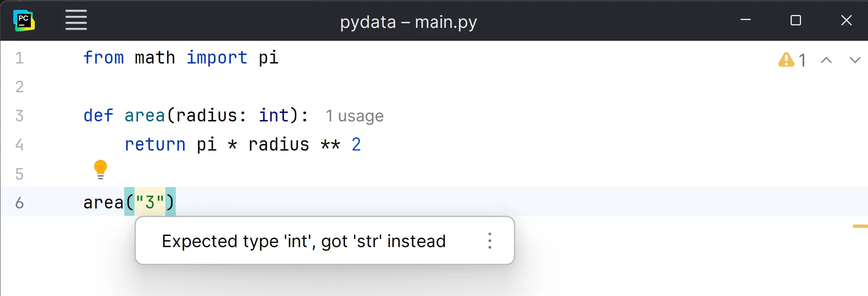This screenshot has width=868, height=296.
Task: Open the main hamburger menu
Action: coord(76,20)
